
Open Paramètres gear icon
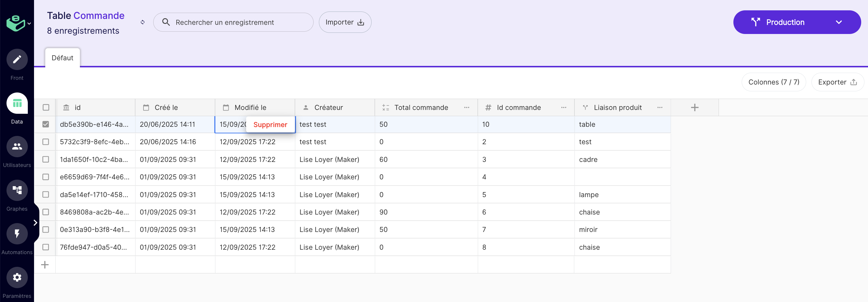click(x=17, y=277)
